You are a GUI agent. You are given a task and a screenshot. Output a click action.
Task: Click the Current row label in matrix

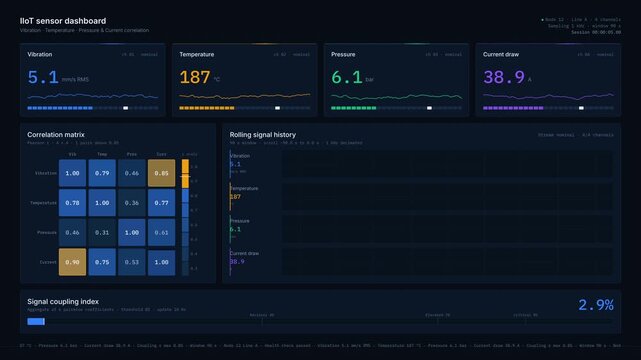48,262
